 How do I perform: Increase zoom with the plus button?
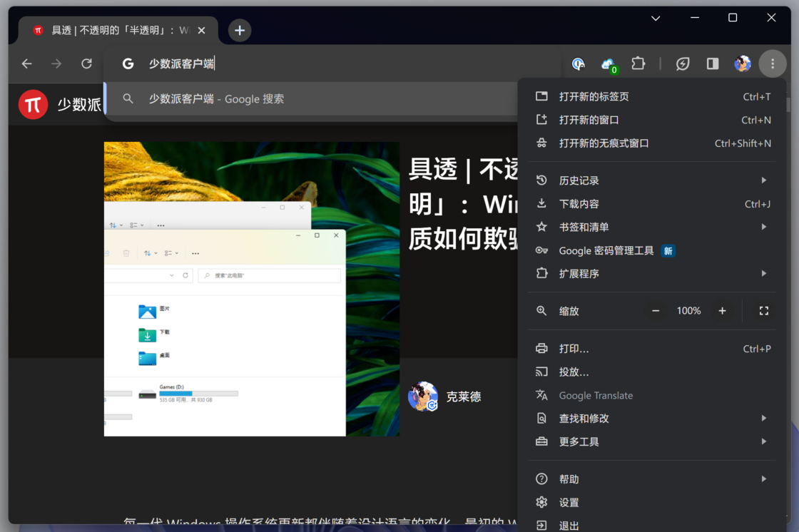(722, 311)
